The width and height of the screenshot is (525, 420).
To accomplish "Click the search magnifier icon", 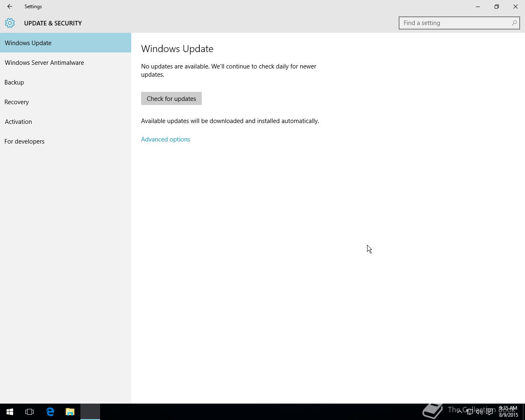I will (514, 23).
